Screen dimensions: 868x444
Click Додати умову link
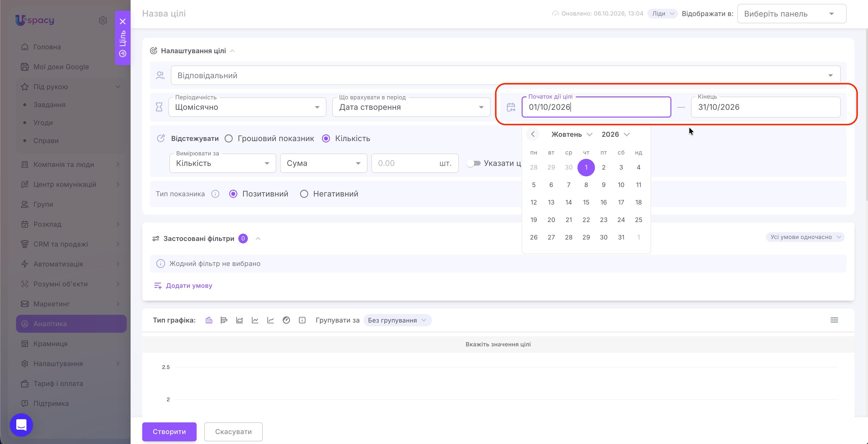tap(183, 286)
